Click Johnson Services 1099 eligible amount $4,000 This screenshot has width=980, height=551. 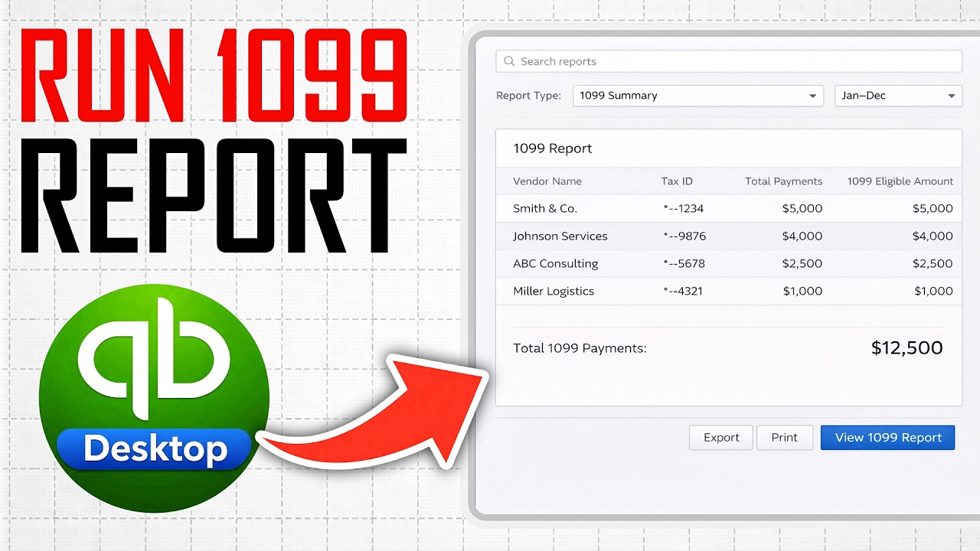[933, 236]
